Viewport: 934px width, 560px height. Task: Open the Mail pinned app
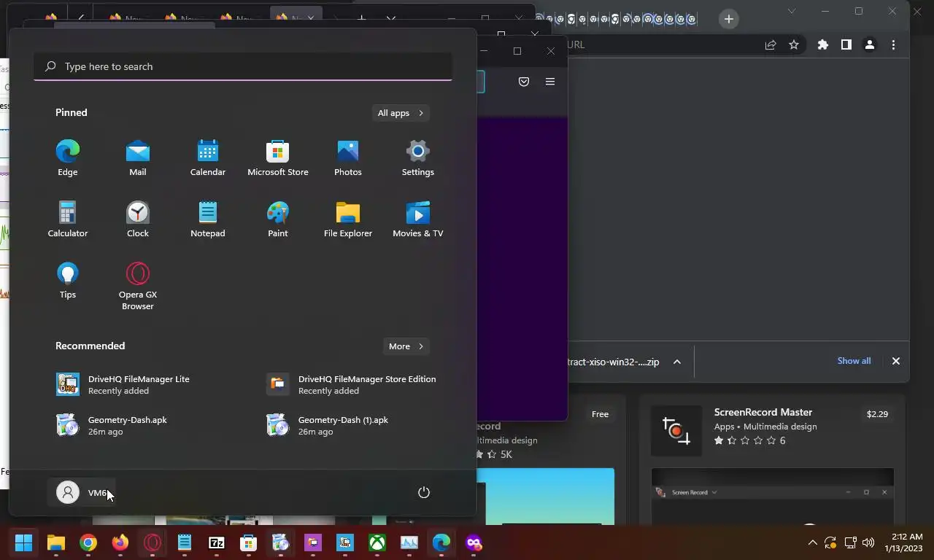pyautogui.click(x=138, y=158)
